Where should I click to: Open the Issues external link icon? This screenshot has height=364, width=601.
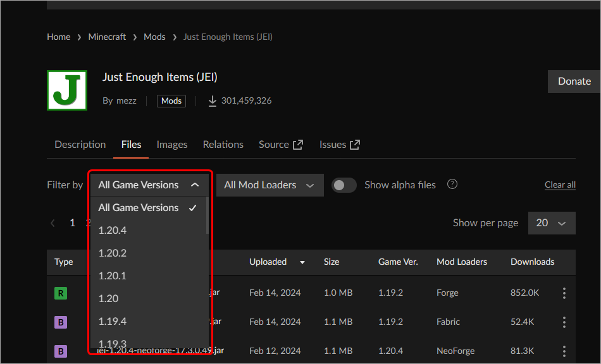(355, 145)
